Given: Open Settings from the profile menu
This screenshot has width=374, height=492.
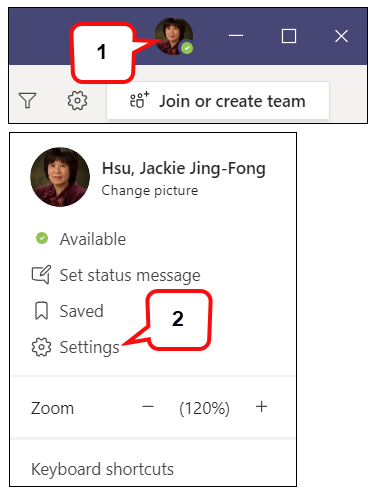Looking at the screenshot, I should [89, 347].
